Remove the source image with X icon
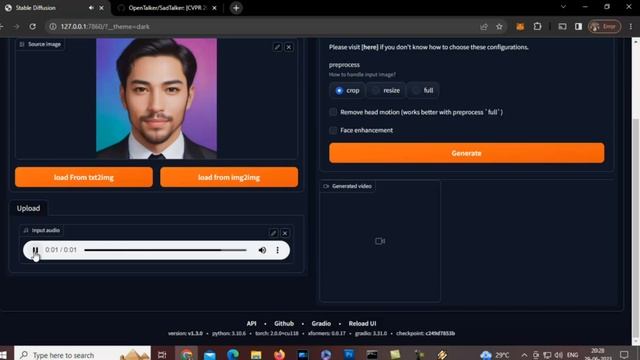Viewport: 640px width, 360px height. (289, 47)
